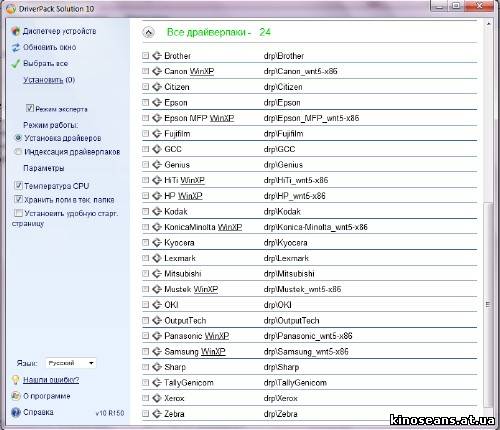Click the driver icon beside TallyGenicom
Image resolution: width=500 pixels, height=430 pixels.
[x=157, y=382]
